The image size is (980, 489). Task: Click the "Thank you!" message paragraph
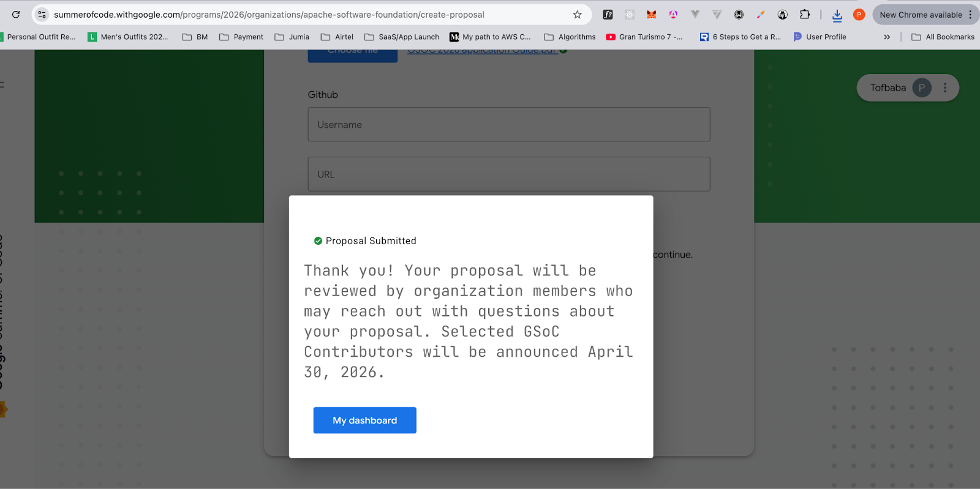(469, 321)
